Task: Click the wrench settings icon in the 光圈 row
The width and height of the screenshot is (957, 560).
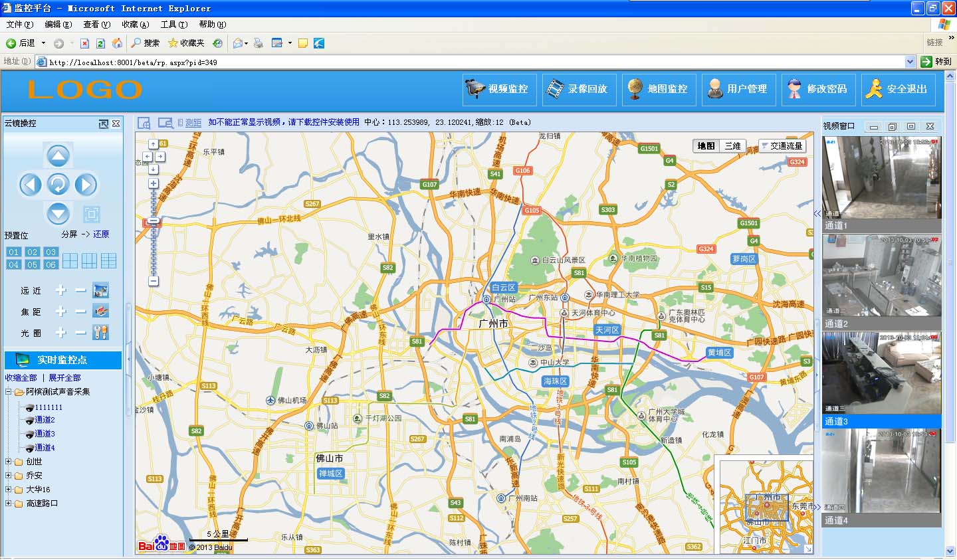Action: pyautogui.click(x=101, y=332)
